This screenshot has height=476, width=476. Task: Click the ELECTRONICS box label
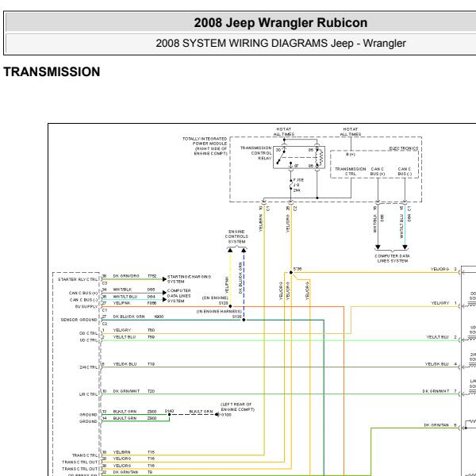pos(404,148)
